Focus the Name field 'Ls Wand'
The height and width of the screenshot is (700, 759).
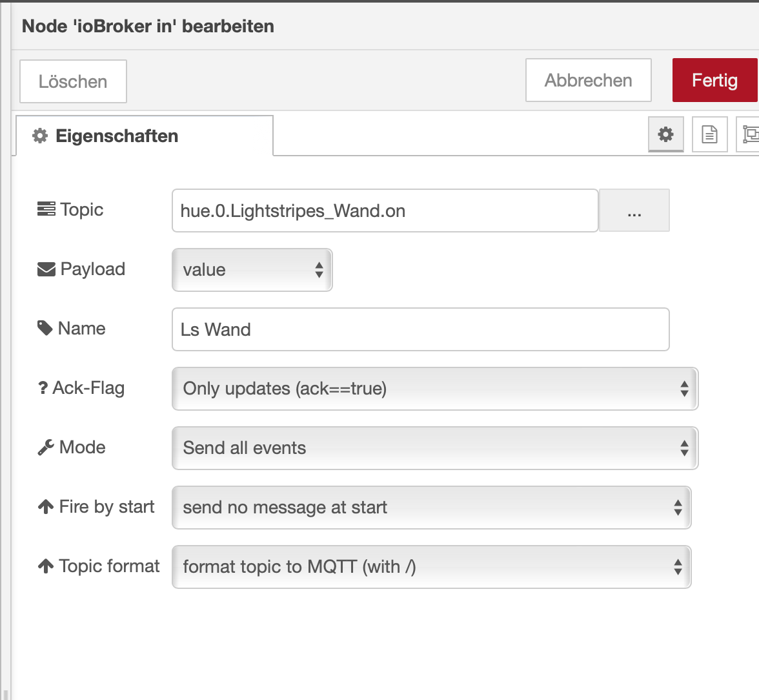[420, 329]
